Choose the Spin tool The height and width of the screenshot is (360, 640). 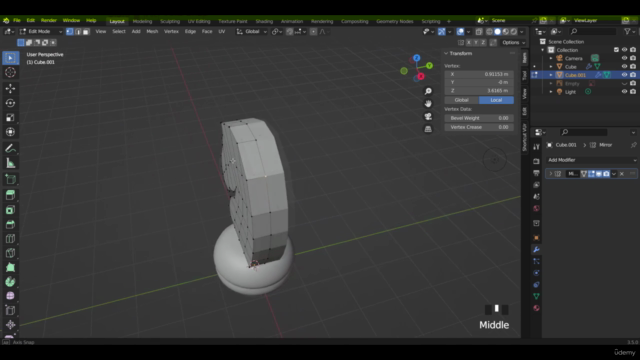coord(10,282)
